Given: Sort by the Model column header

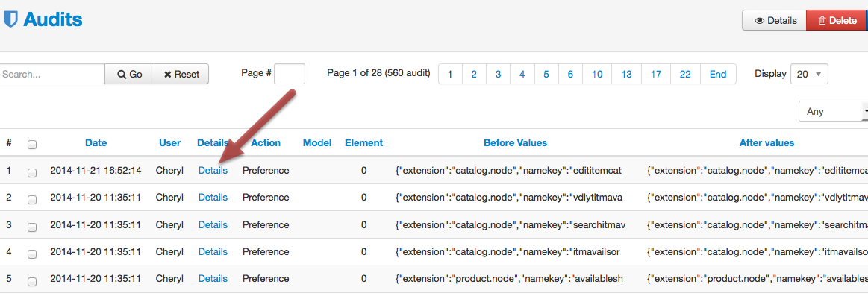Looking at the screenshot, I should pyautogui.click(x=317, y=142).
